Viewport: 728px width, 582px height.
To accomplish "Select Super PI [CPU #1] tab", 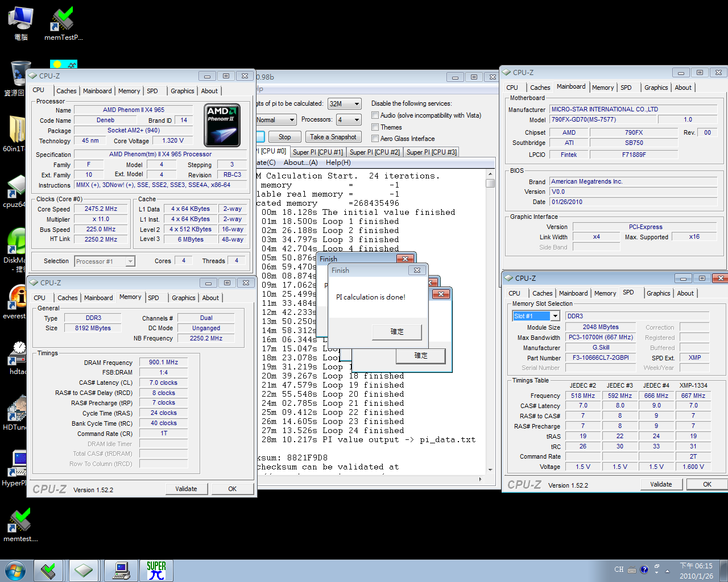I will [318, 152].
